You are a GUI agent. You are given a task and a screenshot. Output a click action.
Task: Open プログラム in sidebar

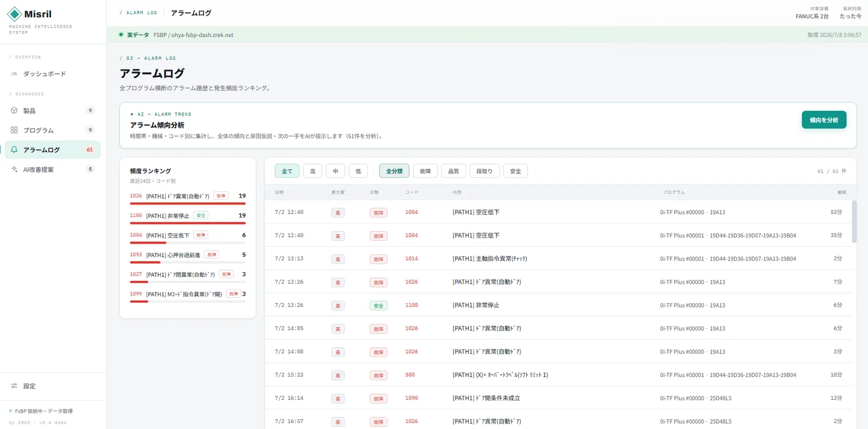point(53,130)
